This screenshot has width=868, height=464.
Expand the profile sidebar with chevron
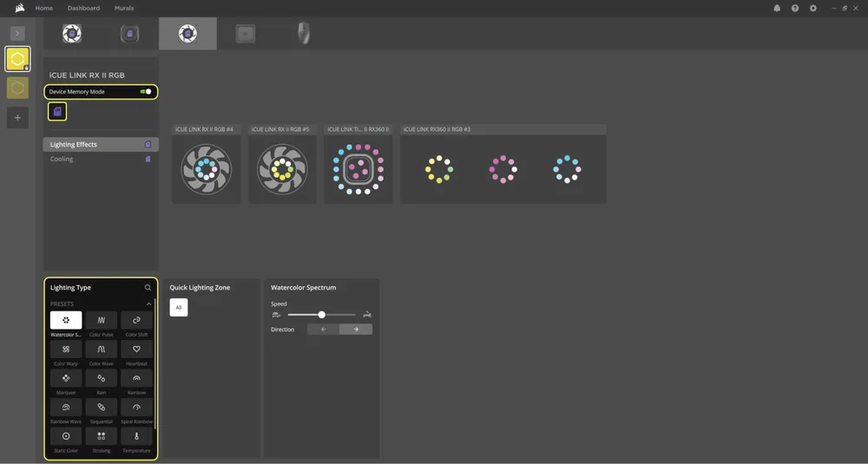[x=17, y=33]
